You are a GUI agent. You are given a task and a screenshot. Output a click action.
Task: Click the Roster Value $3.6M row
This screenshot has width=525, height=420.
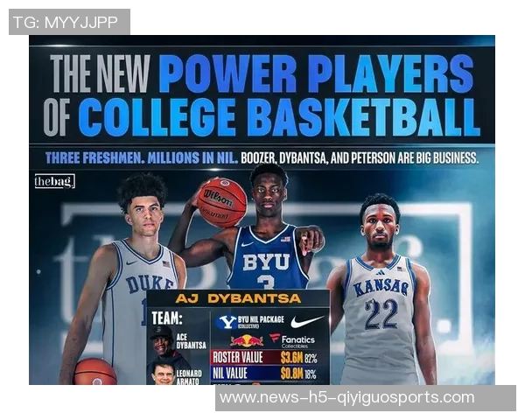[x=265, y=357]
